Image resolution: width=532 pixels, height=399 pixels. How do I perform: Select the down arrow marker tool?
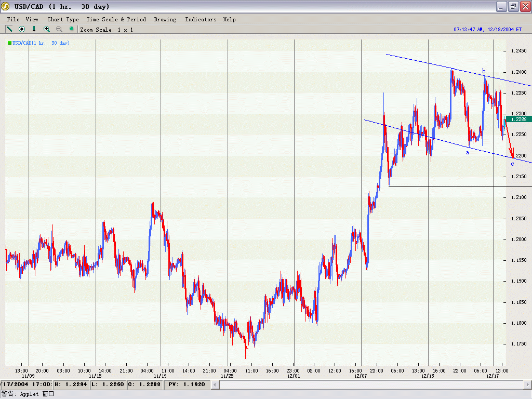(x=34, y=29)
